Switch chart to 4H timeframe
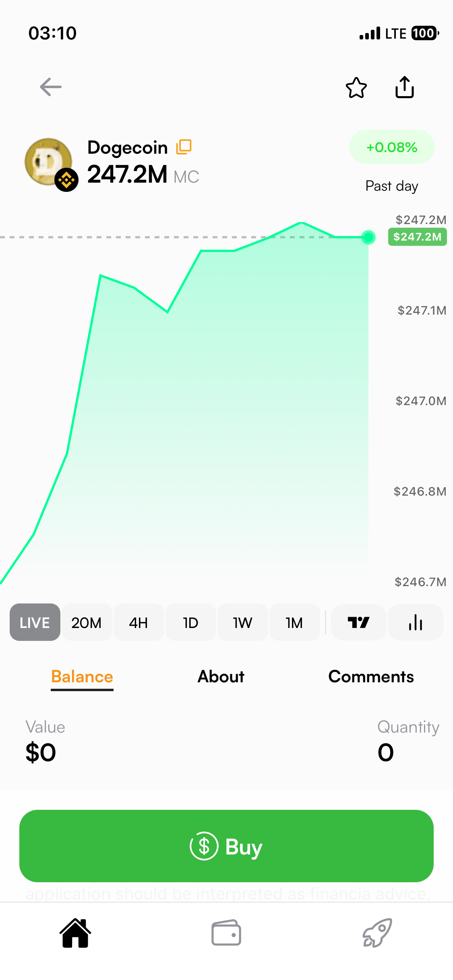453x980 pixels. 139,622
